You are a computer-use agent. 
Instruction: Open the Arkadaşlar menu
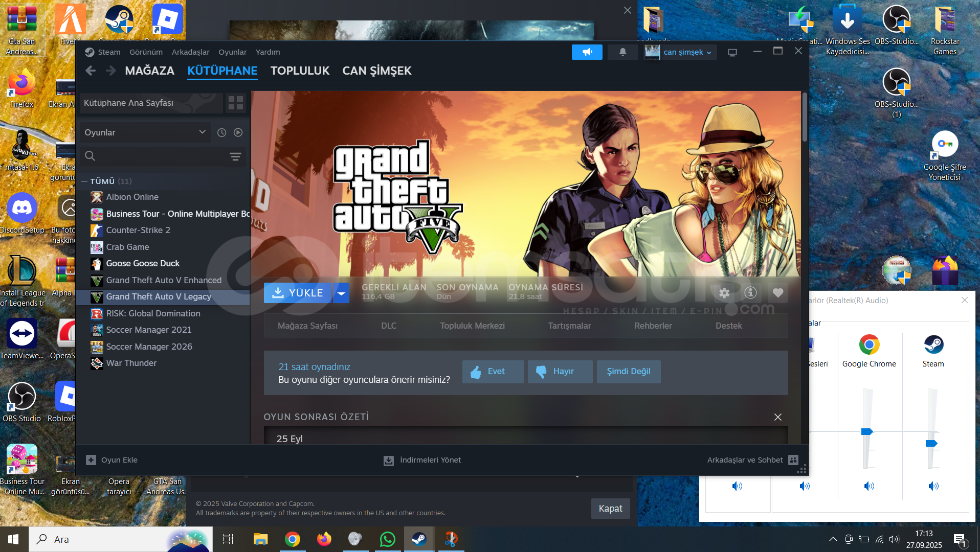pyautogui.click(x=190, y=52)
